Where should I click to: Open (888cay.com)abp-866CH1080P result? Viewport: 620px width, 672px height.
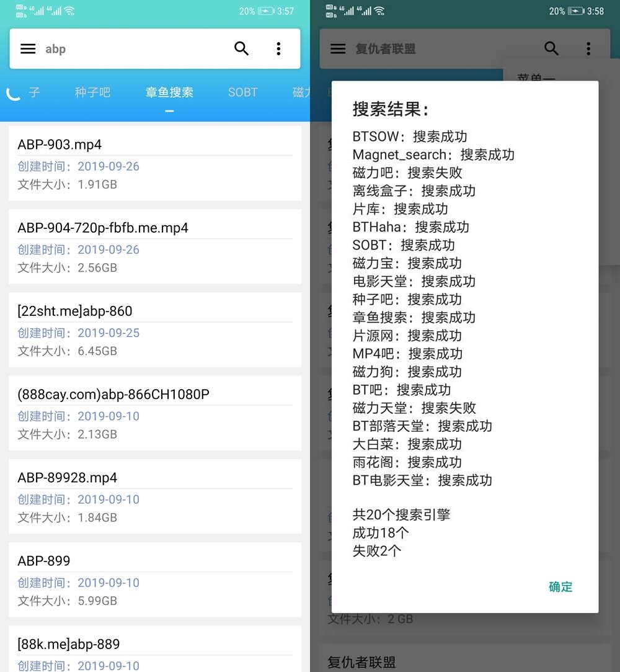pos(155,413)
